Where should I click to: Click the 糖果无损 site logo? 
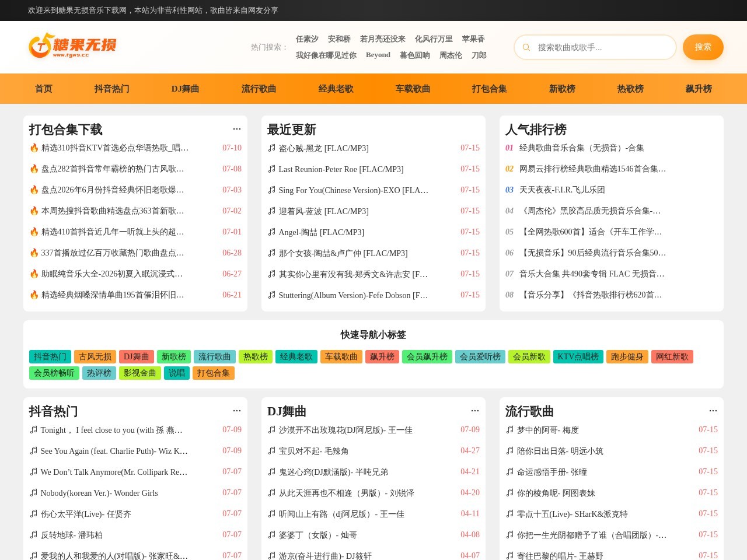tap(72, 45)
